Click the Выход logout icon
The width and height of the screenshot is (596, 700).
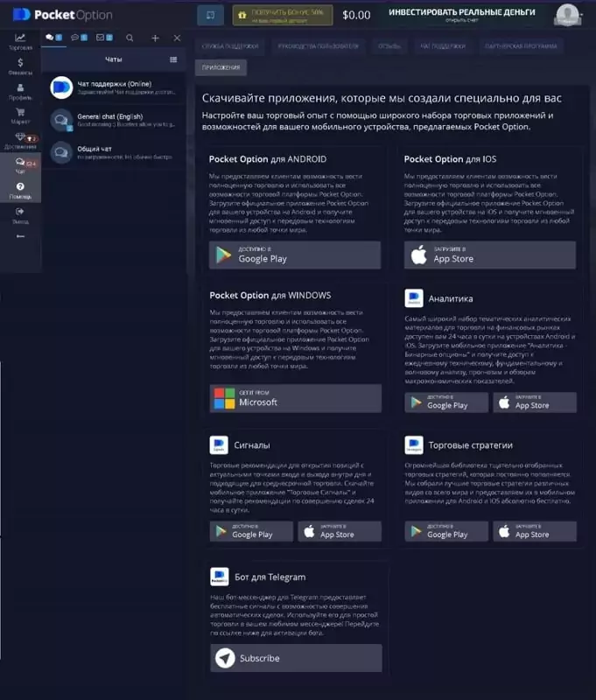pos(20,214)
